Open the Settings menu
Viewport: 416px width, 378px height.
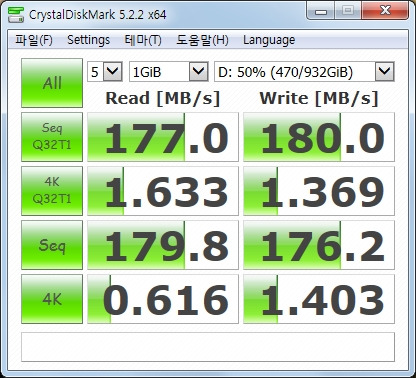88,40
